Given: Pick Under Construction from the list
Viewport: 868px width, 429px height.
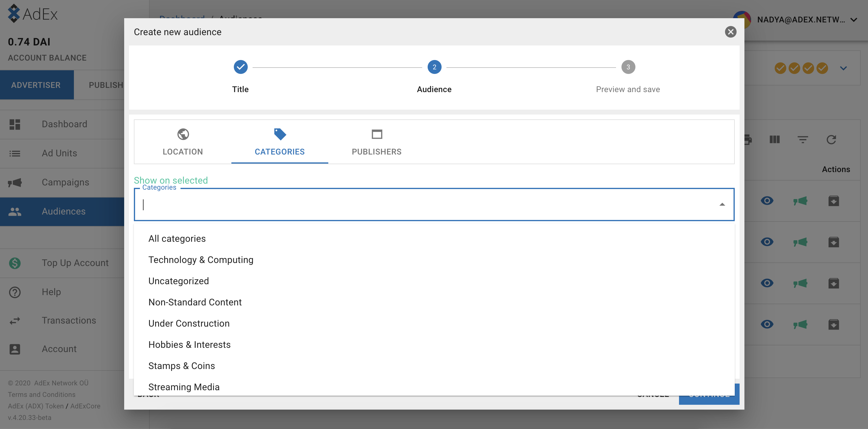Looking at the screenshot, I should click(434, 324).
